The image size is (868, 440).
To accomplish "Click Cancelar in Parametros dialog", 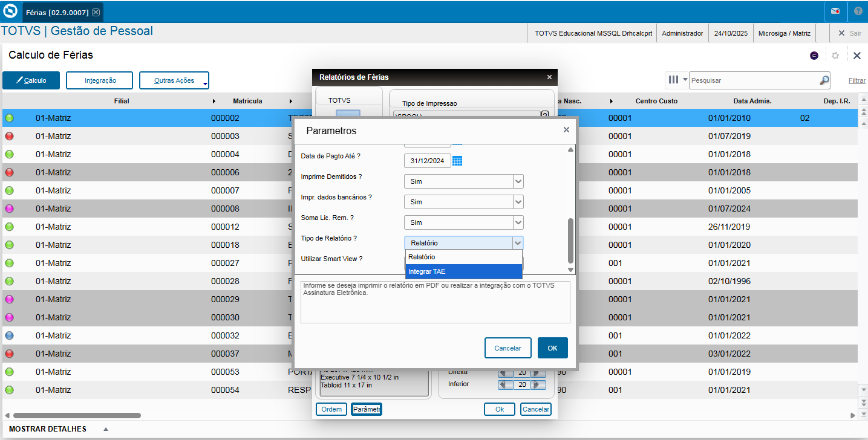I will (507, 348).
